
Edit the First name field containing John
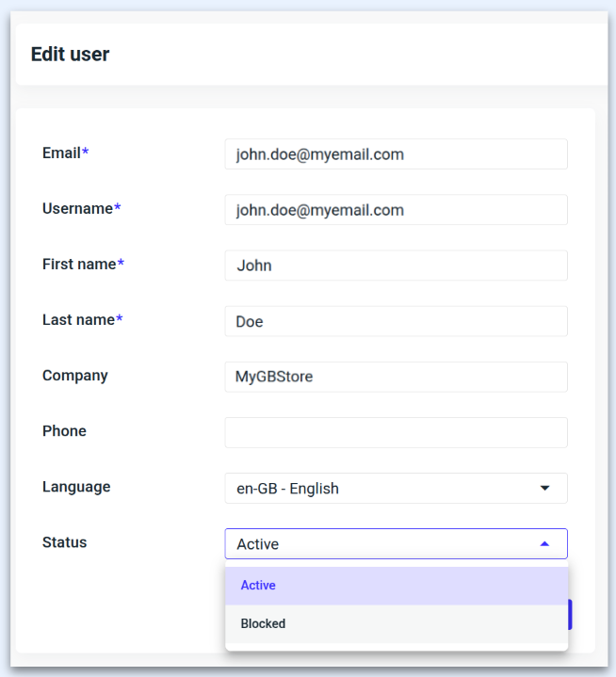pyautogui.click(x=396, y=266)
